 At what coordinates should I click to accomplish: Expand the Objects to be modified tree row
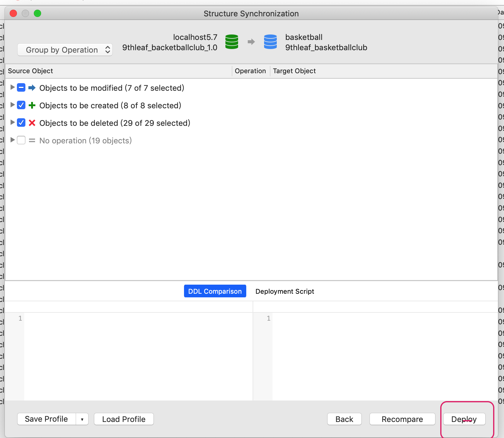coord(12,87)
